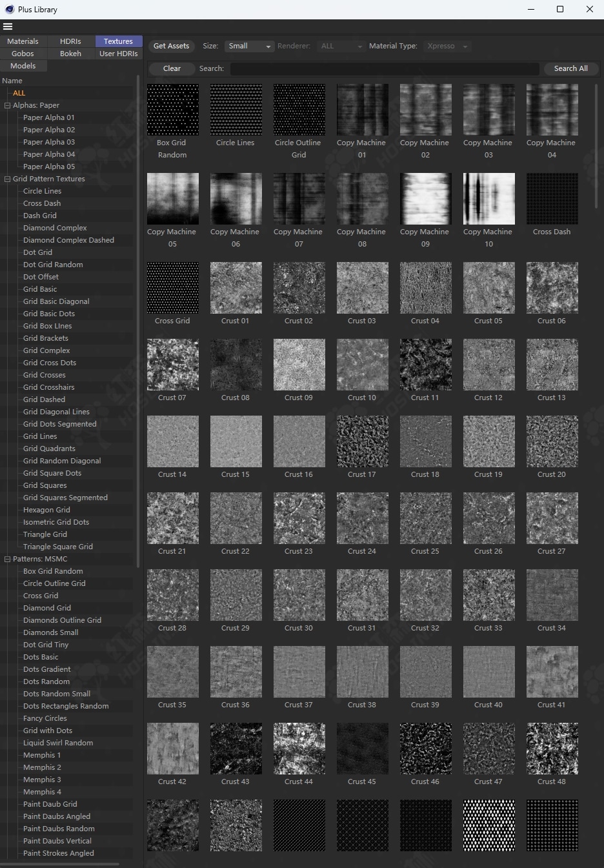Viewport: 604px width, 868px height.
Task: Select the Crust 33 thumbnail
Action: [x=489, y=595]
